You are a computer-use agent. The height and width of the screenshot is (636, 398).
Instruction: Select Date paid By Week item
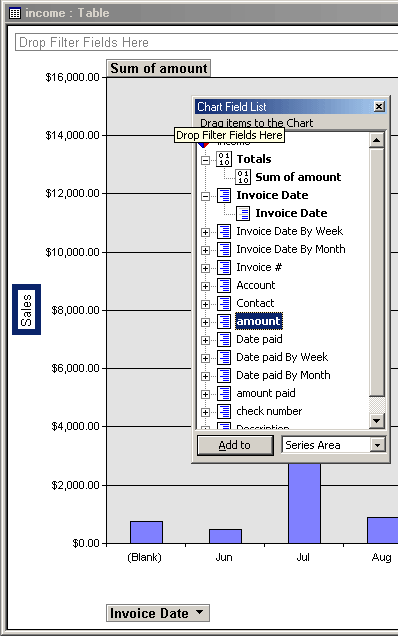click(x=282, y=357)
